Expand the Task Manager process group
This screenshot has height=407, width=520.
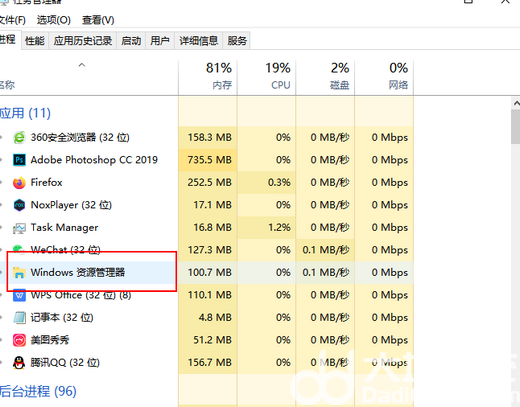coord(2,228)
